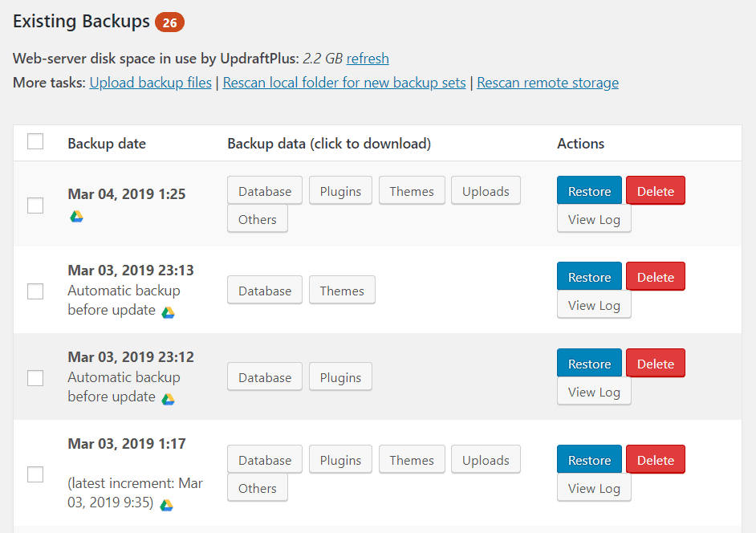The height and width of the screenshot is (533, 756).
Task: Download Uploads from Mar 03 1:17 backup
Action: (x=486, y=460)
